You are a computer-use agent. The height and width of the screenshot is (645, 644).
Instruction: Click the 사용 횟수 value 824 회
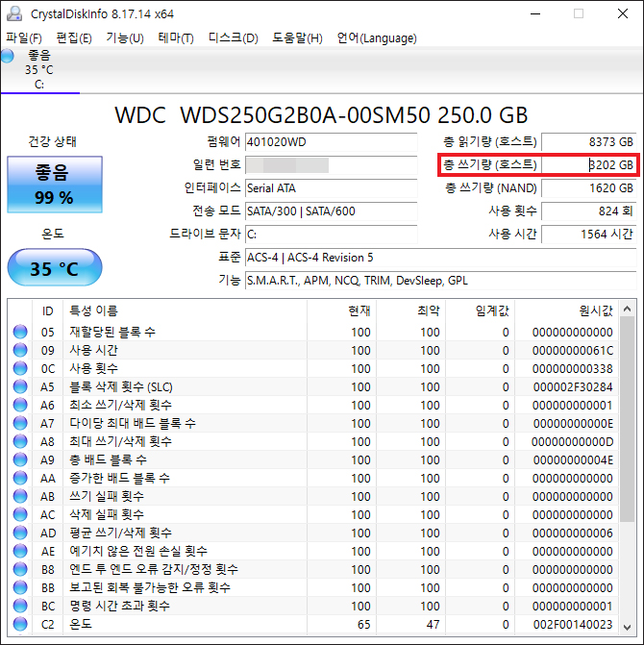coord(589,211)
